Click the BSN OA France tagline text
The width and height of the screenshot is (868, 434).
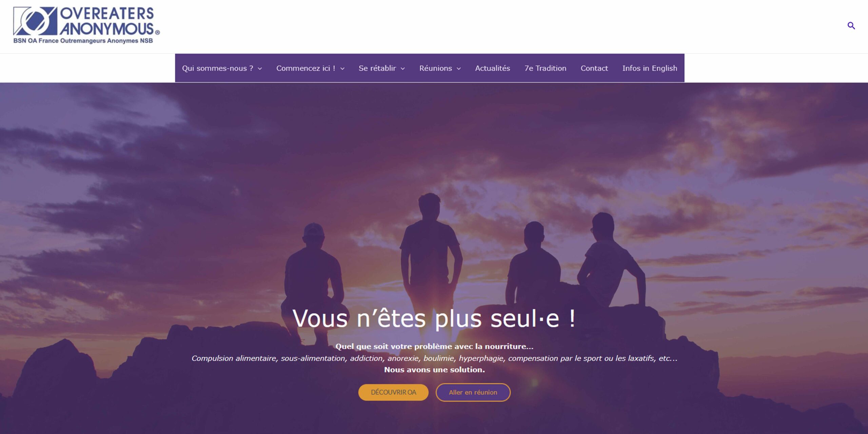click(x=83, y=41)
